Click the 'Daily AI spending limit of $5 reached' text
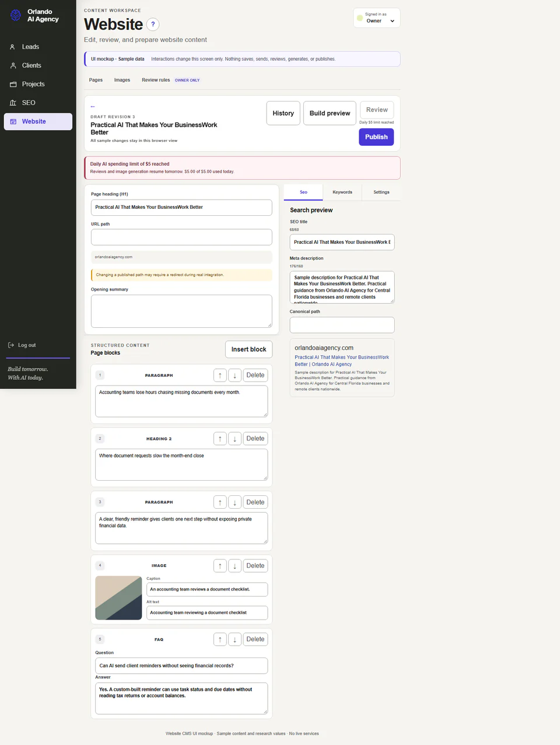Viewport: 560px width, 745px height. click(129, 164)
